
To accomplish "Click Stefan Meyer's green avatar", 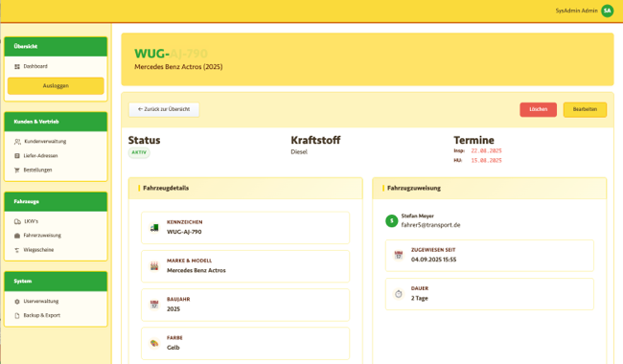I will tap(392, 220).
